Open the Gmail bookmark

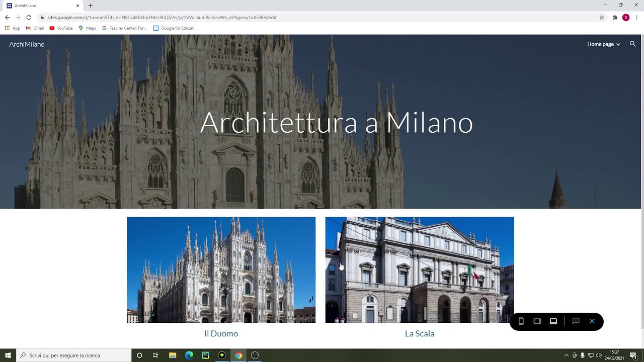pyautogui.click(x=35, y=28)
